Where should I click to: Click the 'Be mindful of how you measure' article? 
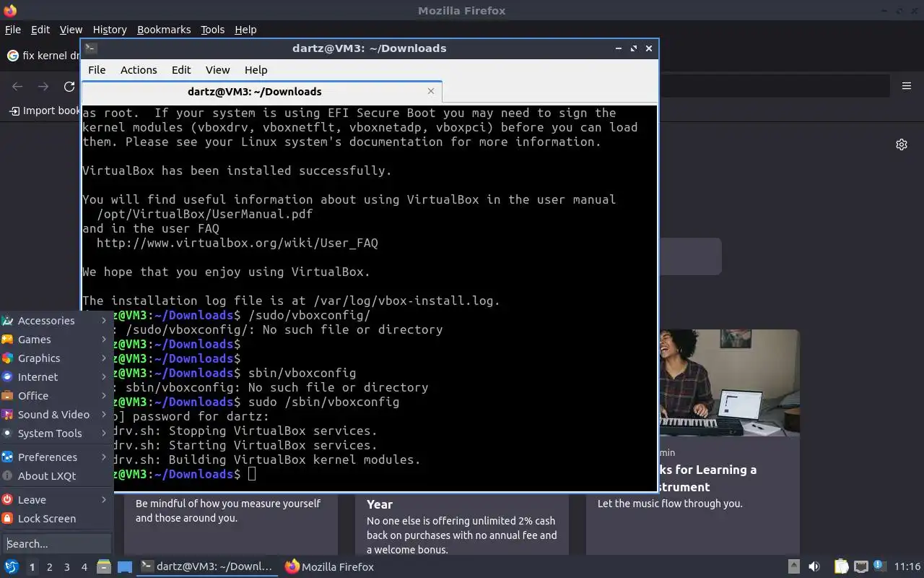(228, 511)
